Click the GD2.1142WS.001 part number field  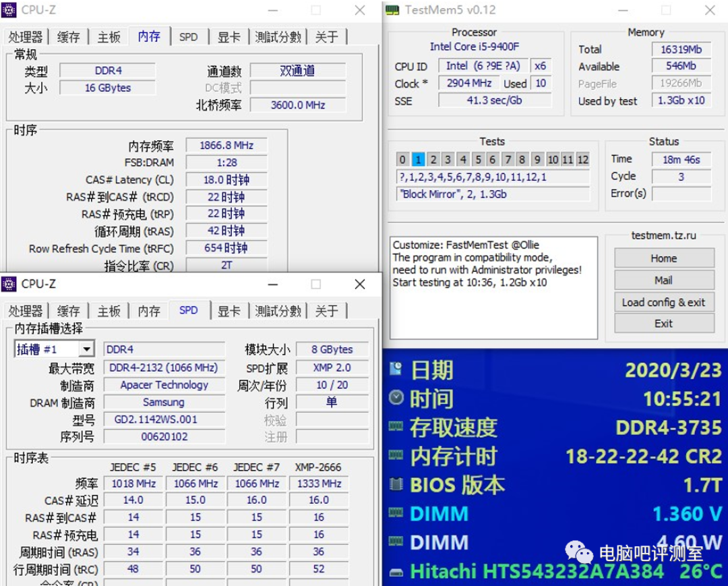coord(164,419)
